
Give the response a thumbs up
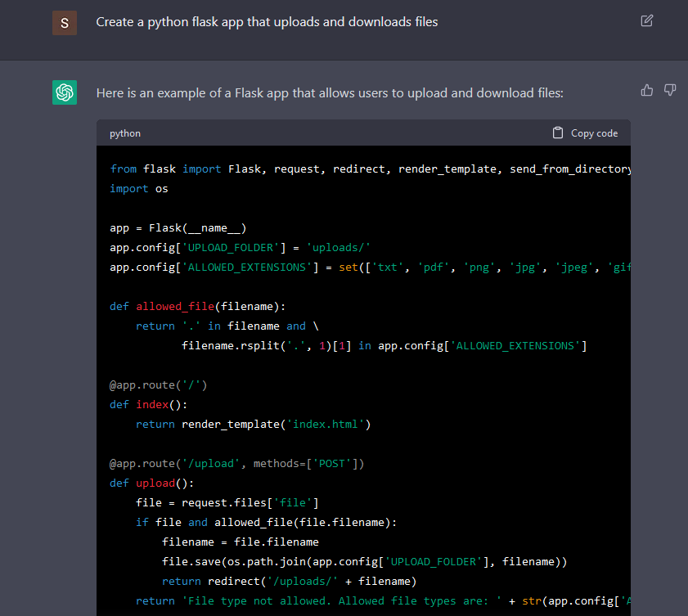pyautogui.click(x=647, y=90)
